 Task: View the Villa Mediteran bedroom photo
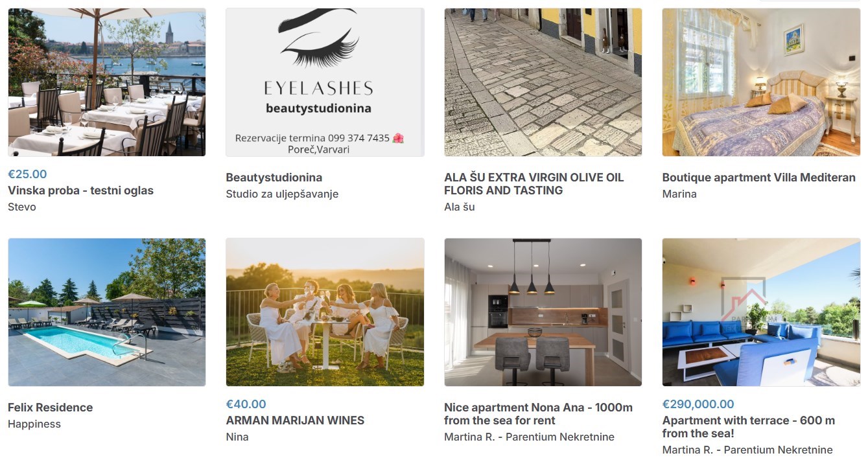click(761, 82)
